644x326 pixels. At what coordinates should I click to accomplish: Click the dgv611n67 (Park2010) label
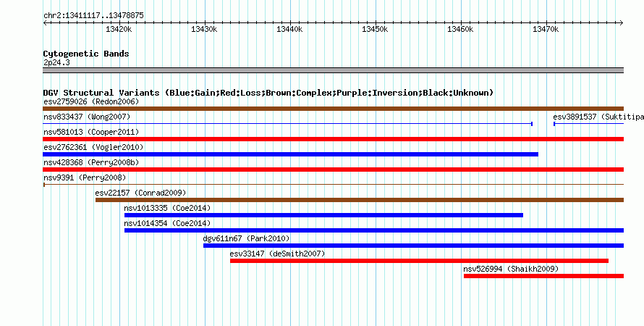tap(246, 238)
